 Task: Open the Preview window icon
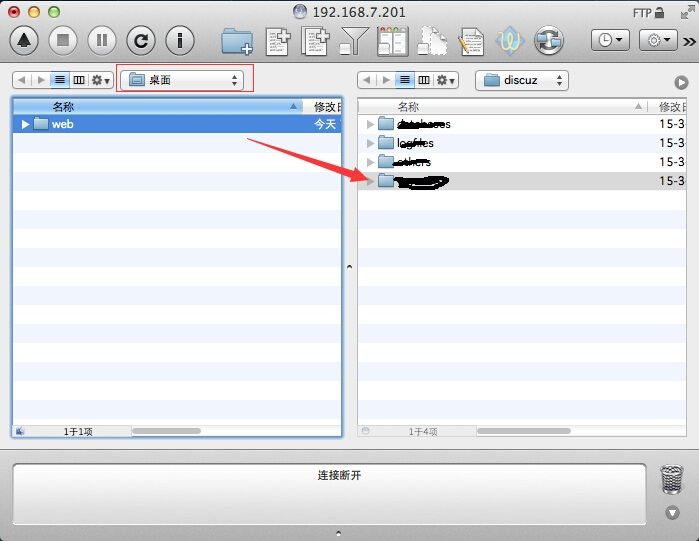point(393,41)
